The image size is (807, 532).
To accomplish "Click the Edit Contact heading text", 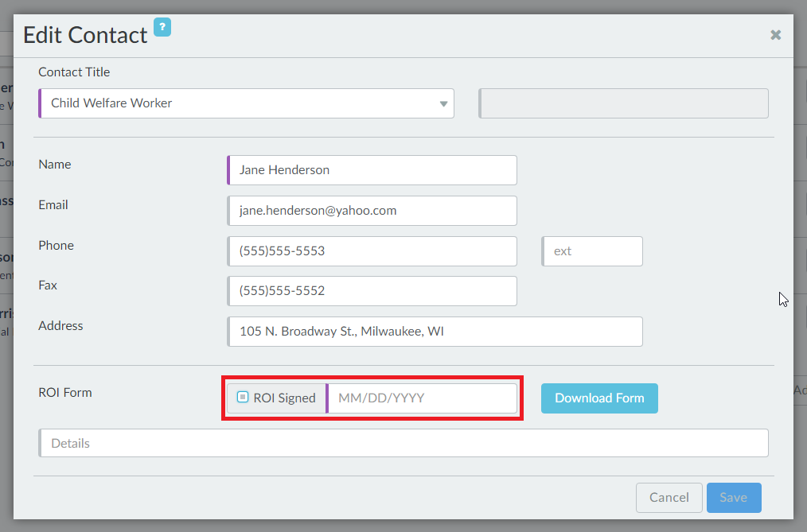I will [85, 35].
